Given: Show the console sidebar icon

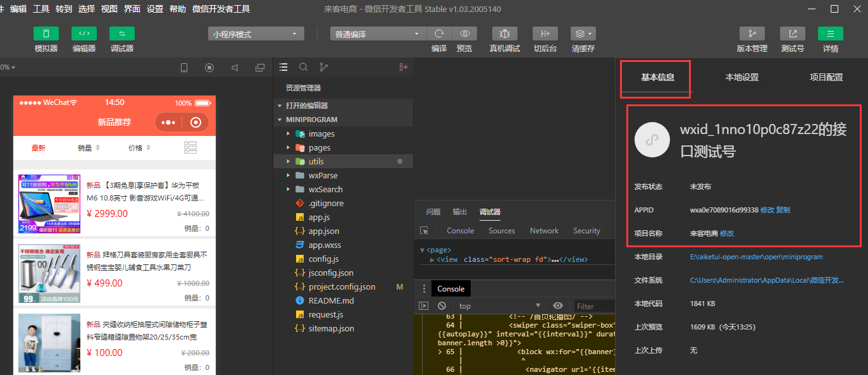Looking at the screenshot, I should (x=424, y=306).
